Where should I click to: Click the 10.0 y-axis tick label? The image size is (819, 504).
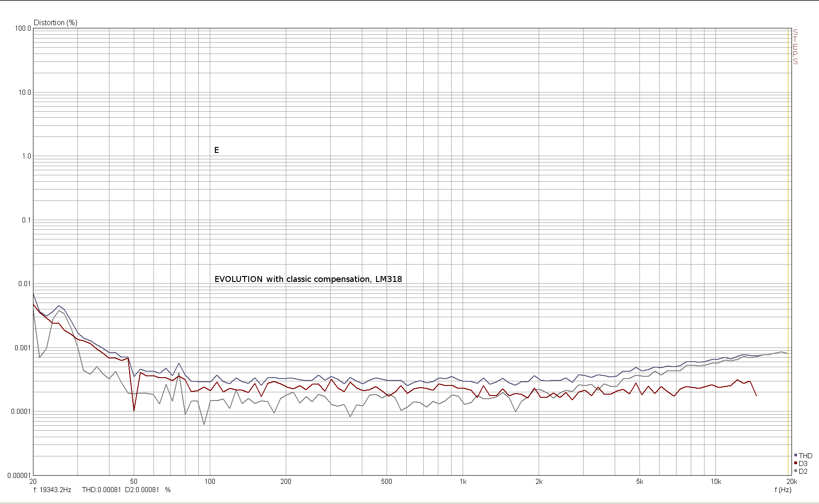pyautogui.click(x=25, y=92)
